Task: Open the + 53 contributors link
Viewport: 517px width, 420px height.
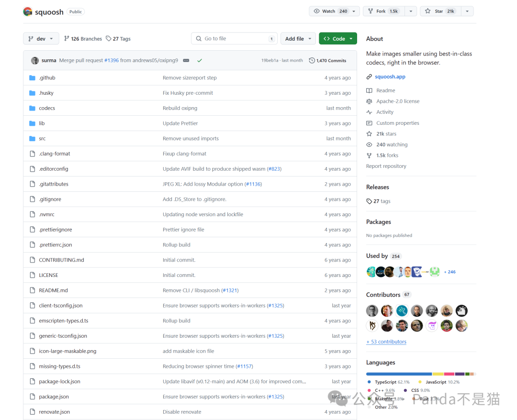Action: (386, 342)
